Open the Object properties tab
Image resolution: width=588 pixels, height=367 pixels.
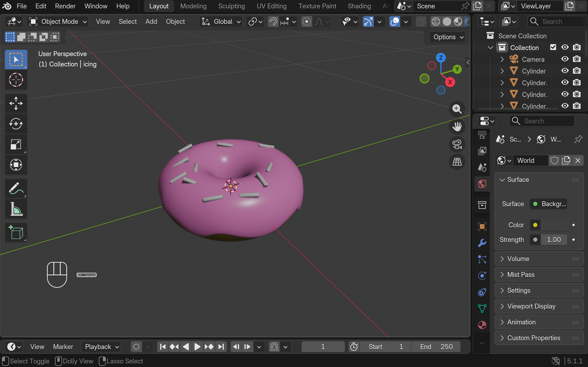(x=482, y=226)
